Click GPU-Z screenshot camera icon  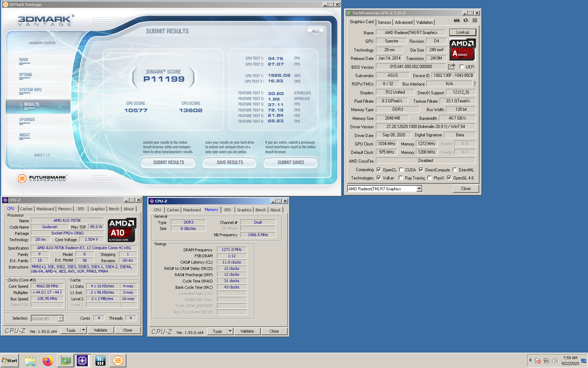point(456,21)
